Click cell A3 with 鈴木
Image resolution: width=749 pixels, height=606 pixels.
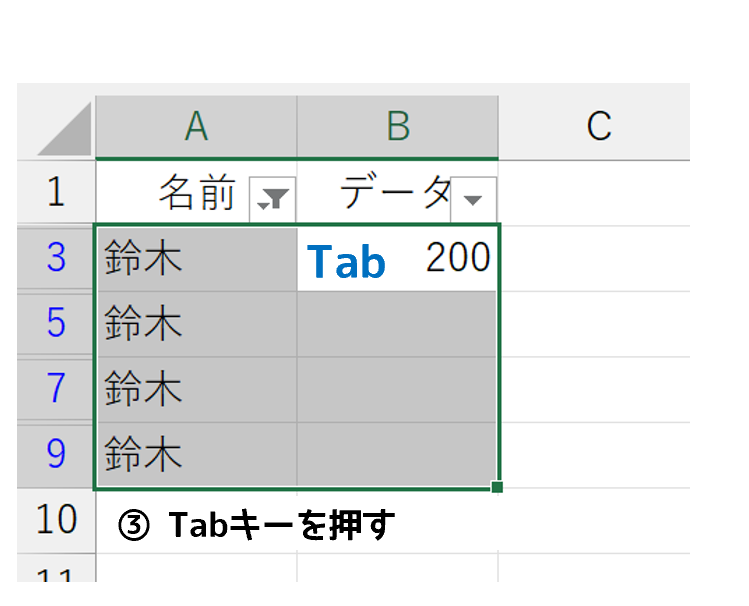pos(196,258)
